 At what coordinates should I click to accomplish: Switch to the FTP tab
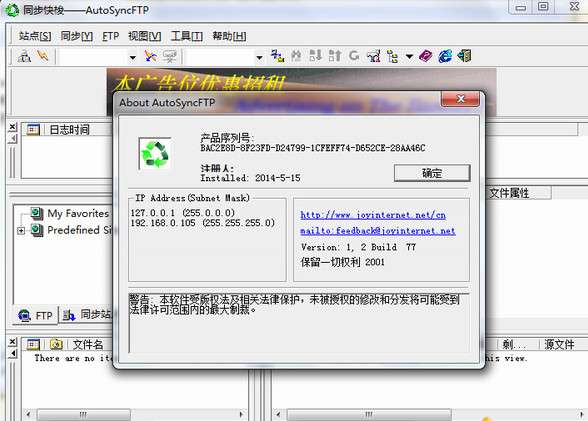[36, 315]
